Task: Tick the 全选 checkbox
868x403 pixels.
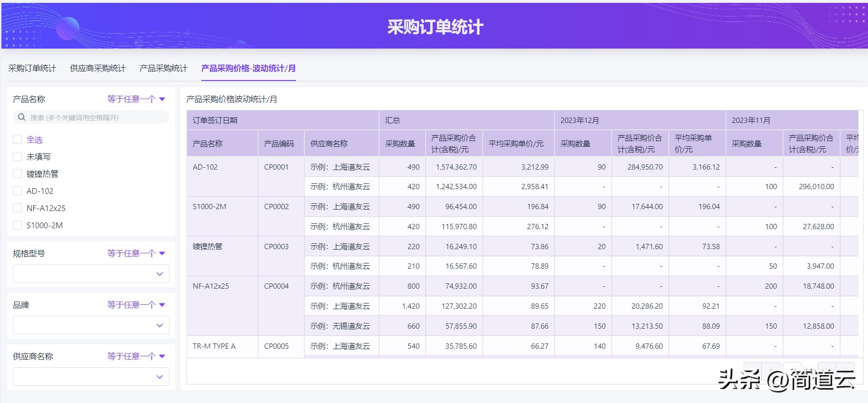Action: tap(18, 140)
